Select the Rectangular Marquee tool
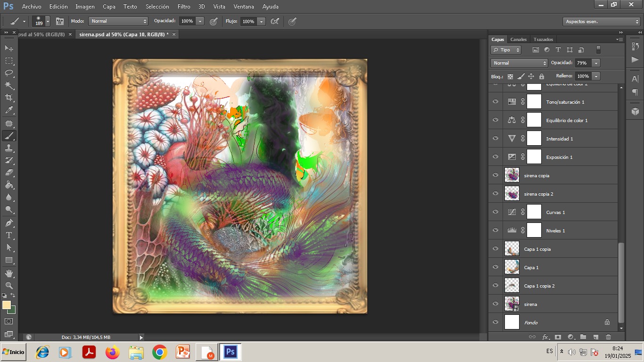 pyautogui.click(x=9, y=61)
